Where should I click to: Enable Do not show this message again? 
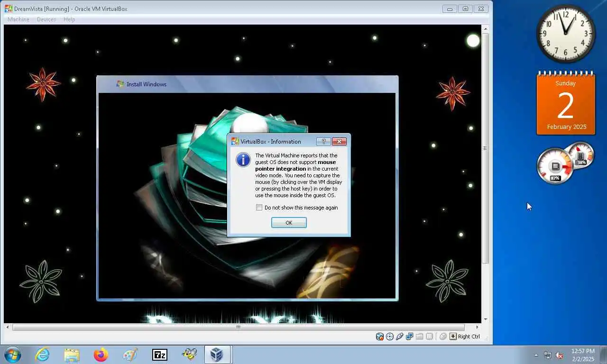[x=259, y=208]
